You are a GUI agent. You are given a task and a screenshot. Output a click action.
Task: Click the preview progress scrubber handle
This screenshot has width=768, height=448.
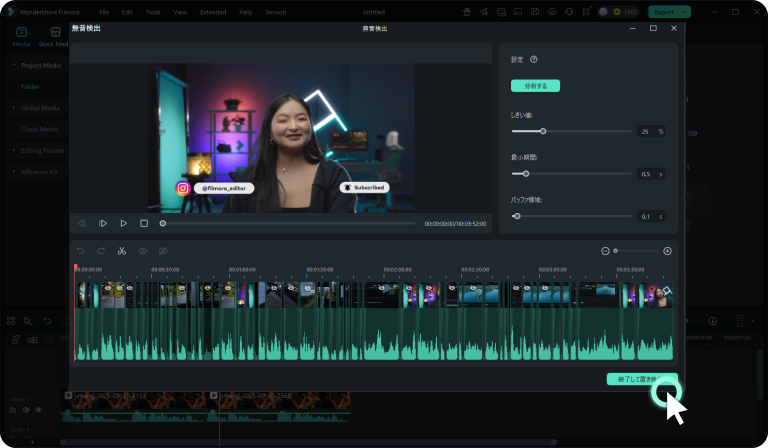click(163, 223)
